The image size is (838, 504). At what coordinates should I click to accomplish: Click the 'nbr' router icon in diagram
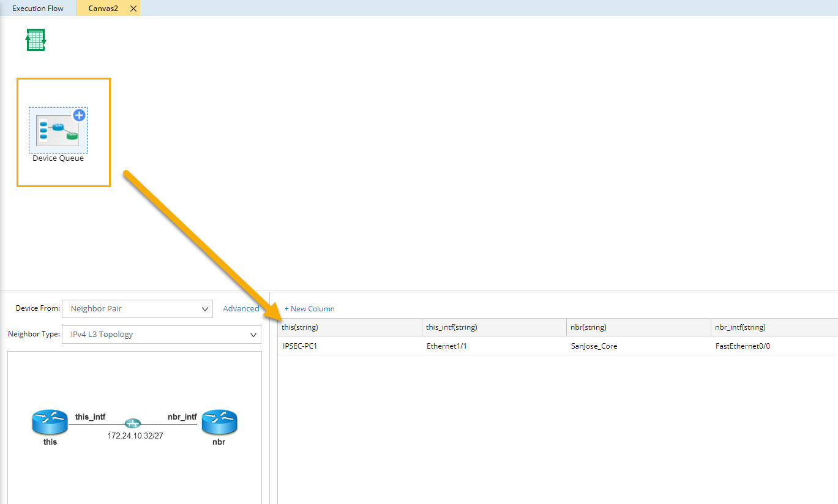tap(219, 423)
